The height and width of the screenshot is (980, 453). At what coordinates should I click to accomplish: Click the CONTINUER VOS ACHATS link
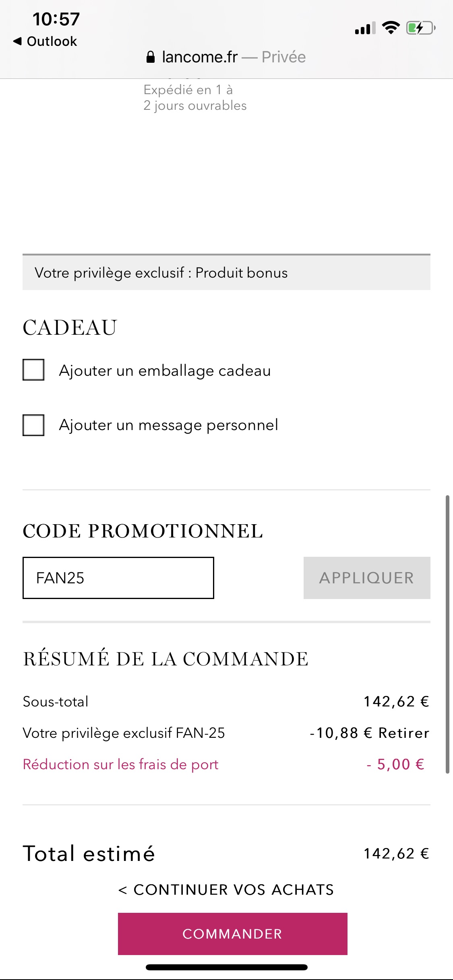(226, 889)
